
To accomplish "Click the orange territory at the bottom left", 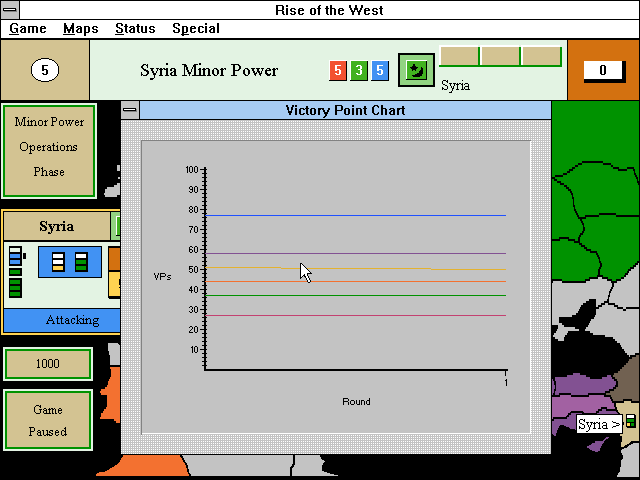I will click(143, 465).
